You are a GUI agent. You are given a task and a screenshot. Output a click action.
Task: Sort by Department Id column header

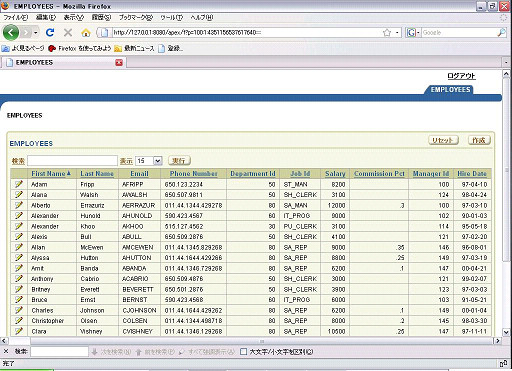253,174
